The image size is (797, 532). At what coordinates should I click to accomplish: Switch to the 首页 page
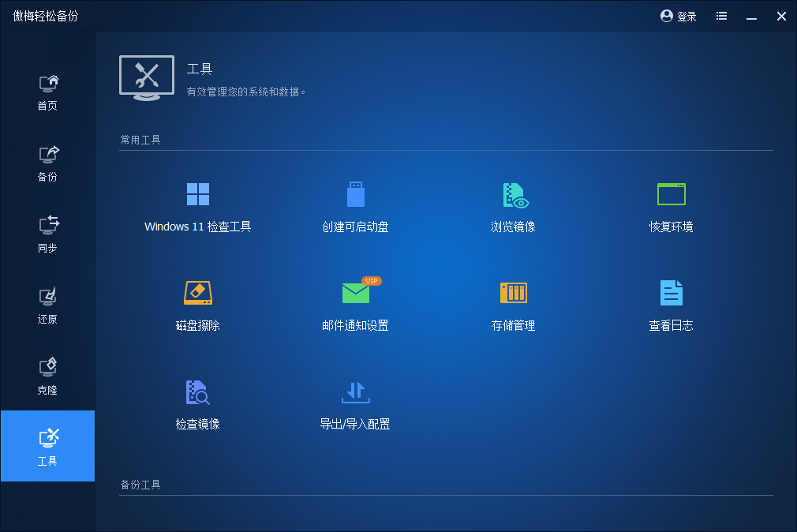pyautogui.click(x=47, y=91)
